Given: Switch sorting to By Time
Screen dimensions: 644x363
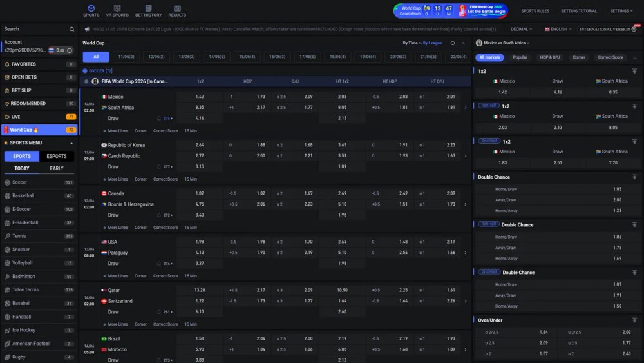Looking at the screenshot, I should point(410,43).
